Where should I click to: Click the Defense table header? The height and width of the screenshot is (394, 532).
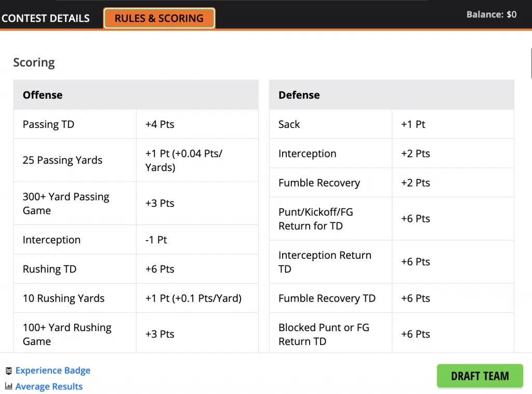(x=299, y=95)
